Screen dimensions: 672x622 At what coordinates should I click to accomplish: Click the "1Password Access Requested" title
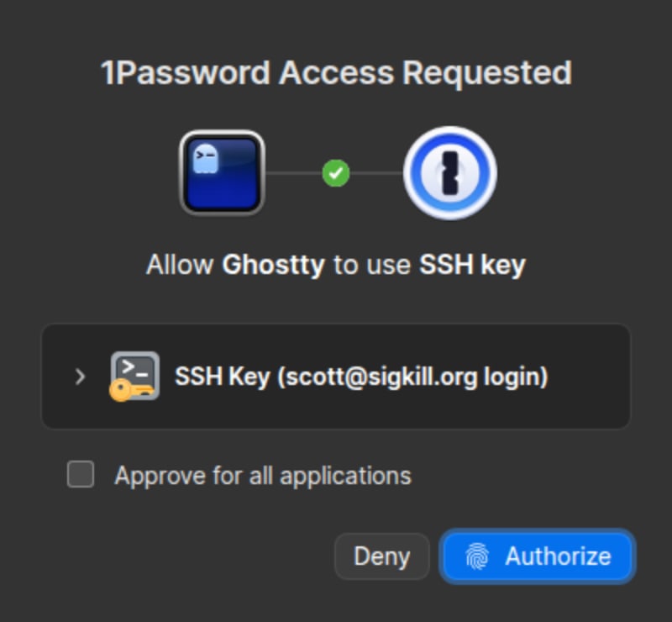tap(336, 73)
